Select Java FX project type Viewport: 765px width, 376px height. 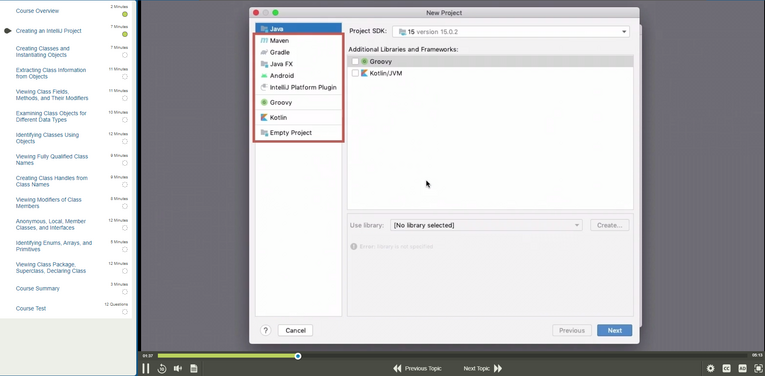pos(298,64)
